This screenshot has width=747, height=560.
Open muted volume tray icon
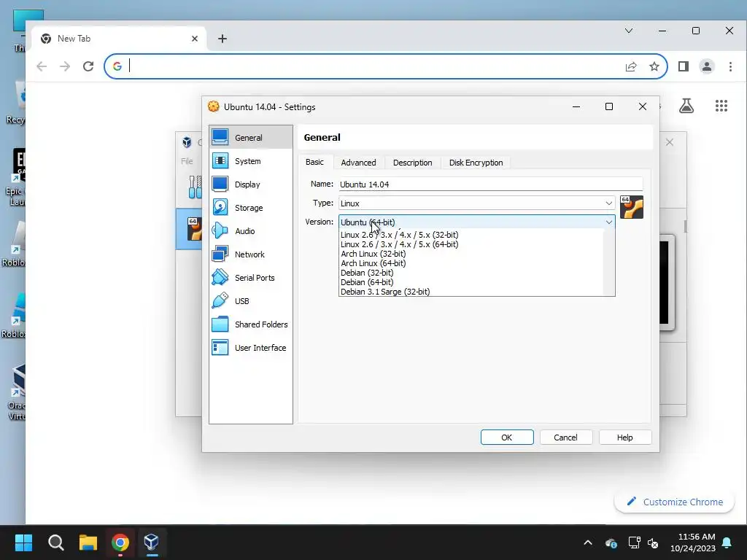tap(653, 542)
